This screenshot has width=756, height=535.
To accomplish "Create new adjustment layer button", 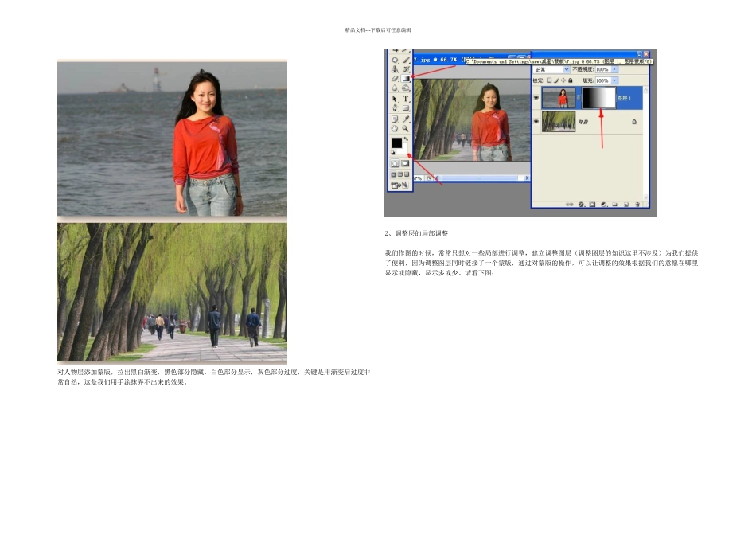I will (603, 204).
